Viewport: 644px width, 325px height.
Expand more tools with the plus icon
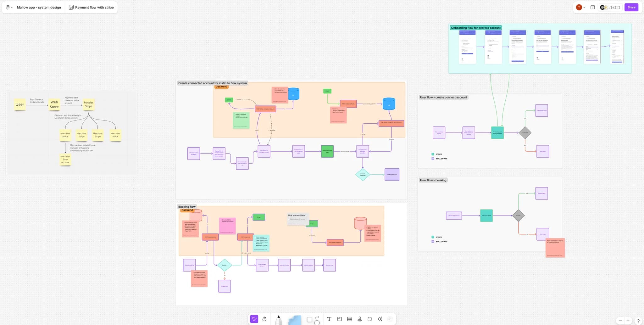390,319
